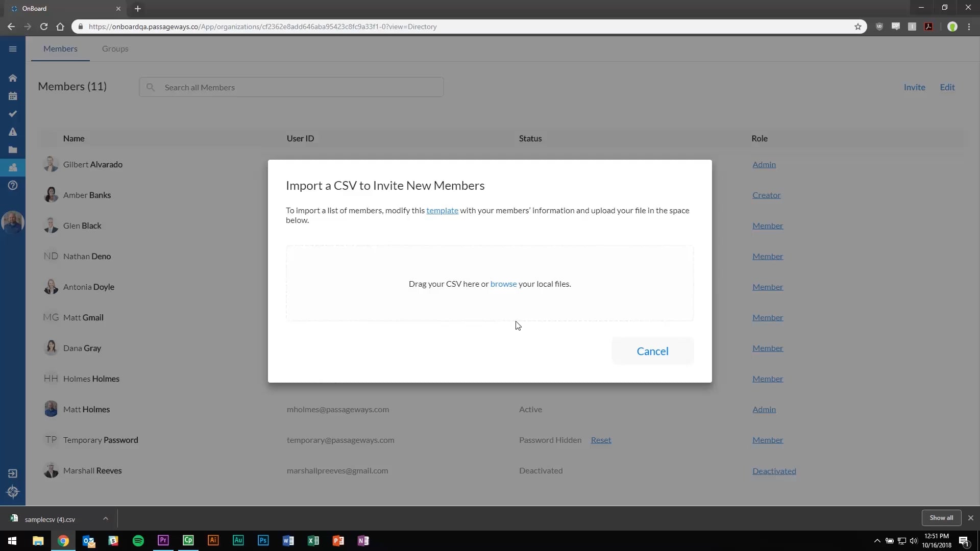Screen dimensions: 980x551
Task: Open Gilbert Alvarado's Admin role link
Action: [x=764, y=164]
